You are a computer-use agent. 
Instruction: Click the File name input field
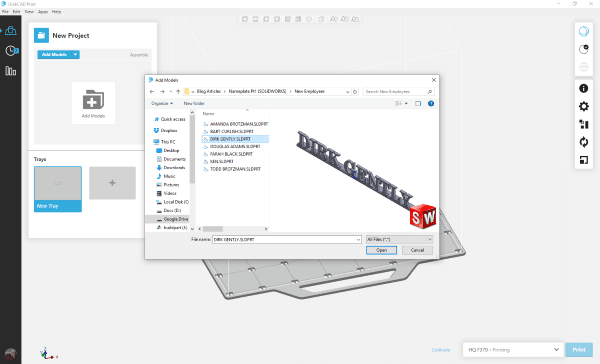(287, 239)
